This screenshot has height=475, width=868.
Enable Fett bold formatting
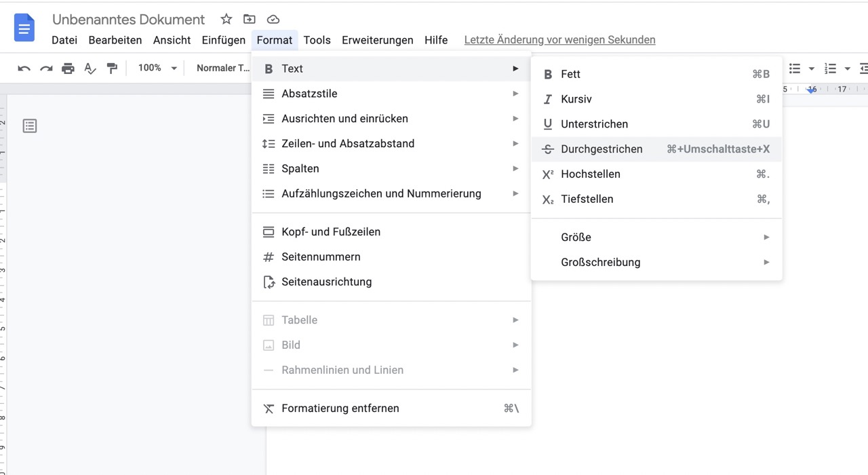coord(570,74)
